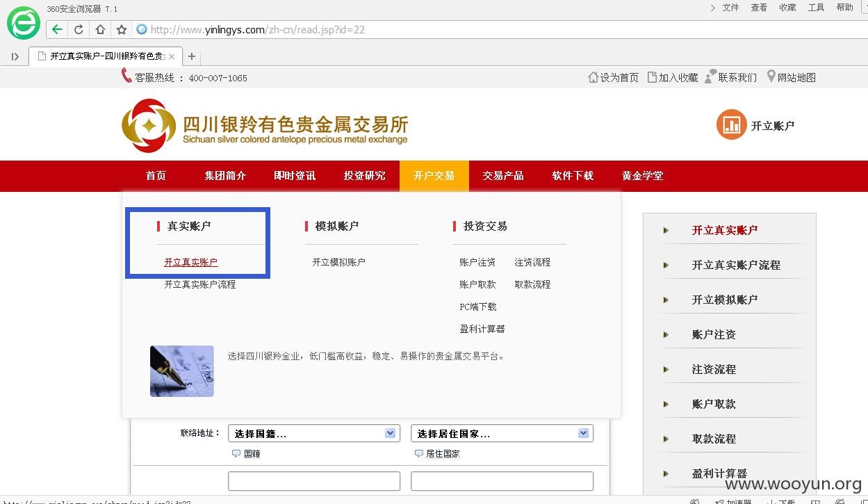This screenshot has height=504, width=868.
Task: Select 账户取款 in right sidebar
Action: tap(714, 404)
